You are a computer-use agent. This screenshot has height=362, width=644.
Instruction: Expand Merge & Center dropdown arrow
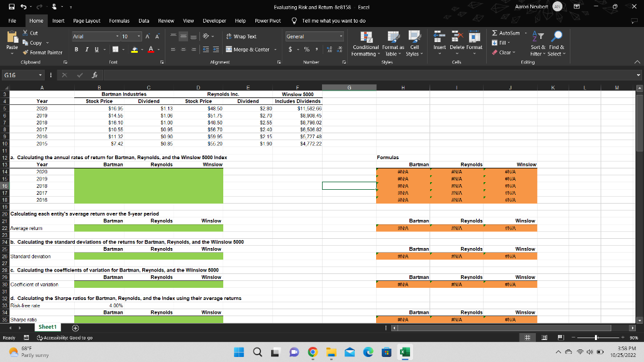[275, 49]
